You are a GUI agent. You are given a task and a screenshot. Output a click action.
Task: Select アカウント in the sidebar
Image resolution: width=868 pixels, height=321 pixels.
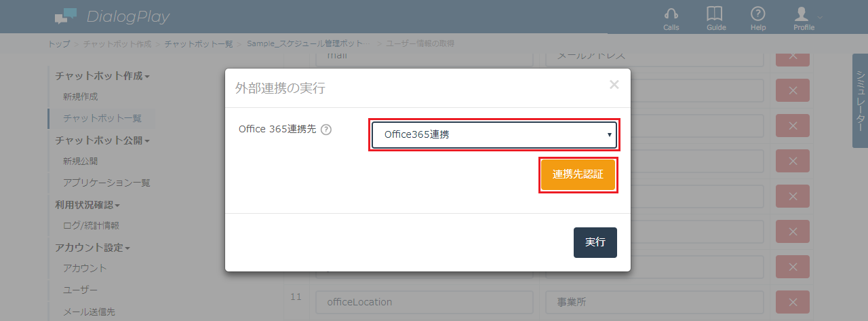[x=85, y=268]
